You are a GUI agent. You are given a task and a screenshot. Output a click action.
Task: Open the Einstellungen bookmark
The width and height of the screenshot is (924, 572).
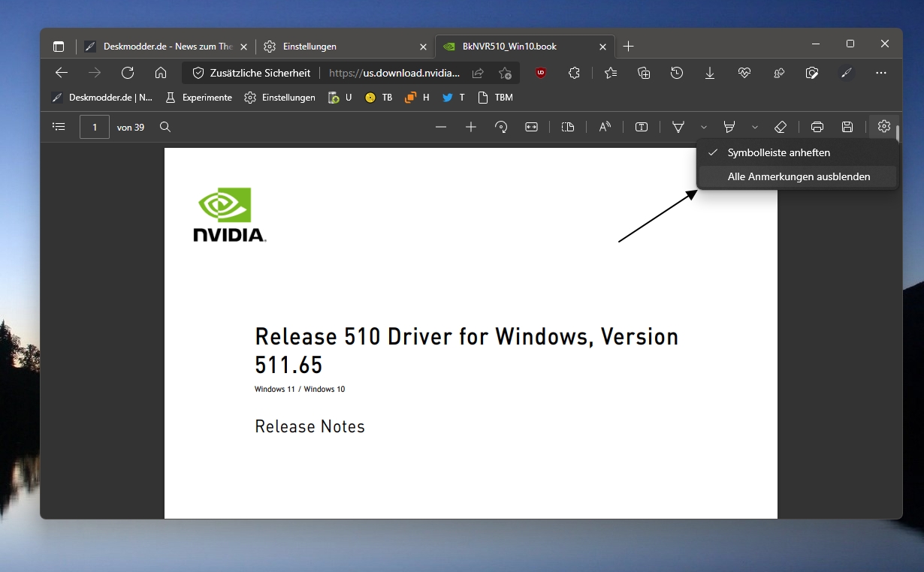pos(279,98)
